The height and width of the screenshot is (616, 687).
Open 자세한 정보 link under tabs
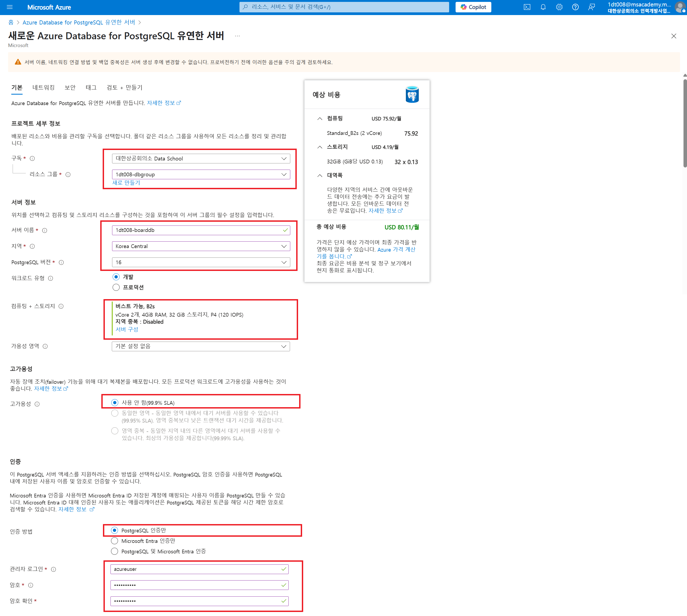click(x=164, y=103)
